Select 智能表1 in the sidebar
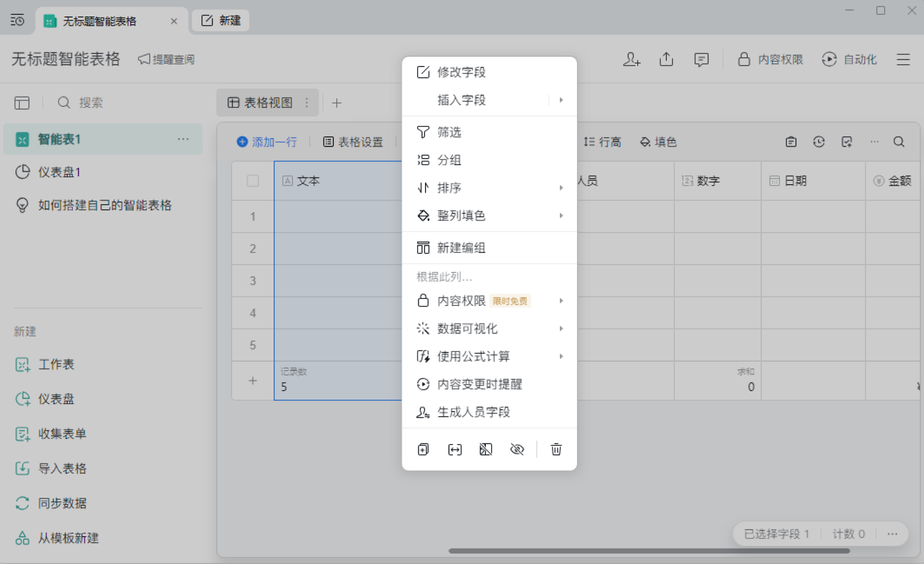 click(x=103, y=139)
